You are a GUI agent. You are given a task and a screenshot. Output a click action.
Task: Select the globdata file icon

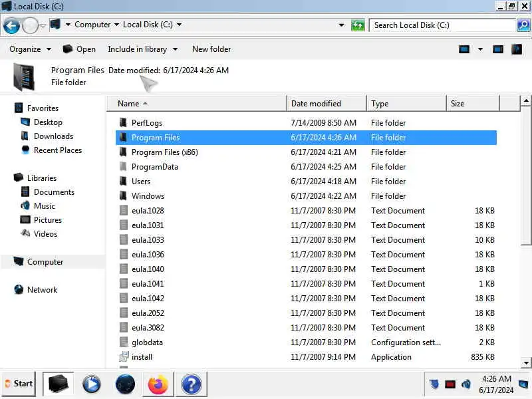click(124, 342)
